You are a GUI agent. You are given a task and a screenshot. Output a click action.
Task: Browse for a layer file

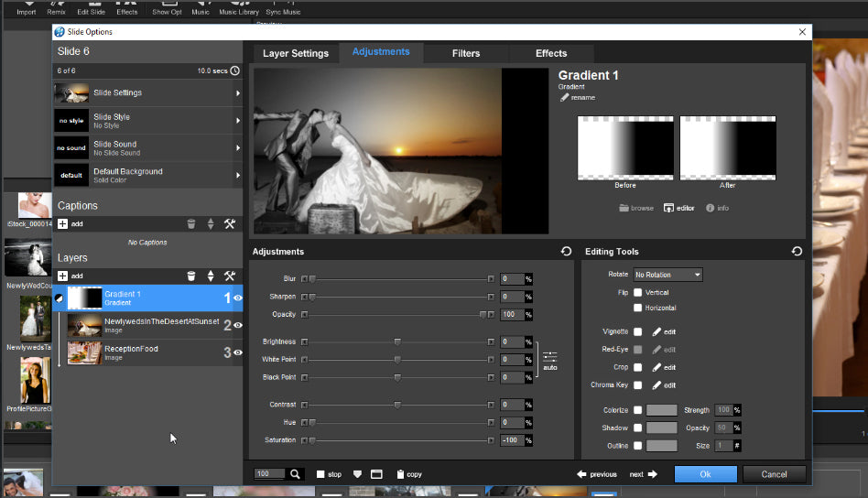(636, 208)
